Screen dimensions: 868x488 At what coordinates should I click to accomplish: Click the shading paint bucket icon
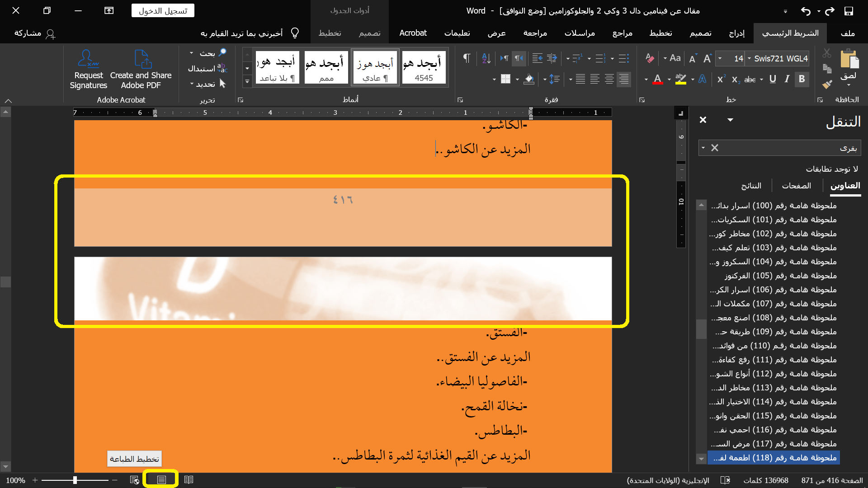528,80
